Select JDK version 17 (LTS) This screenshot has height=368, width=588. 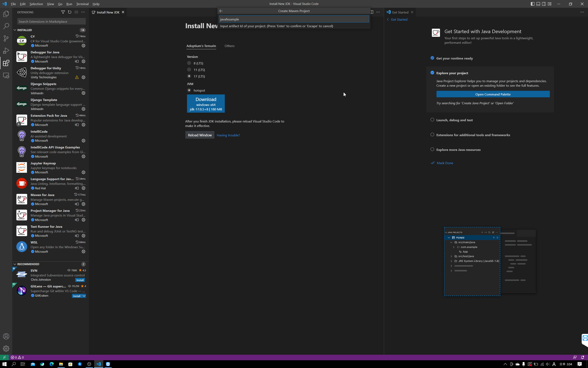tap(189, 76)
